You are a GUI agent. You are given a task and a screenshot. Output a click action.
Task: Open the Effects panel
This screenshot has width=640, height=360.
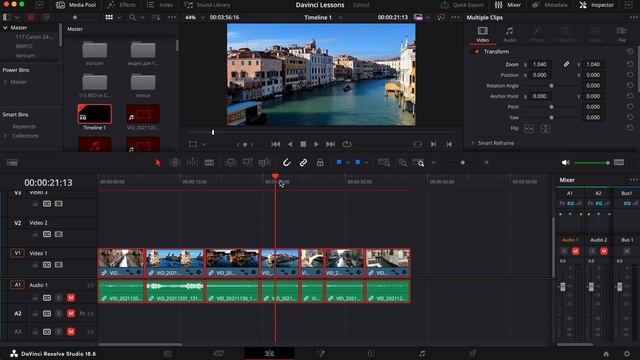pos(122,5)
